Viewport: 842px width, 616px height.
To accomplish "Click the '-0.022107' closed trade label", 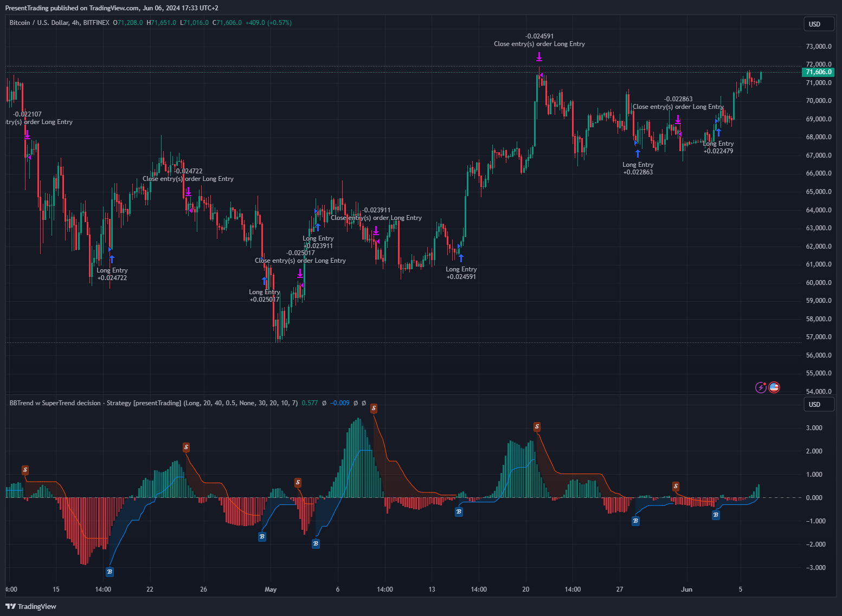I will 27,114.
